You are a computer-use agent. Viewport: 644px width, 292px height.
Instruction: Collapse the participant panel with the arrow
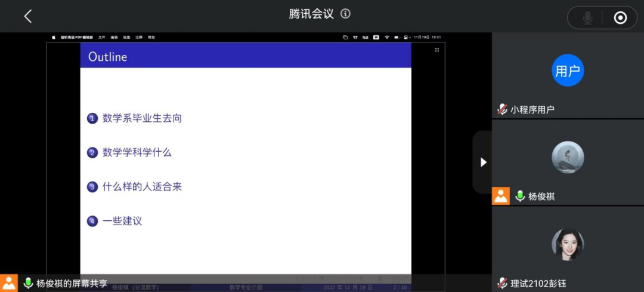tap(484, 162)
